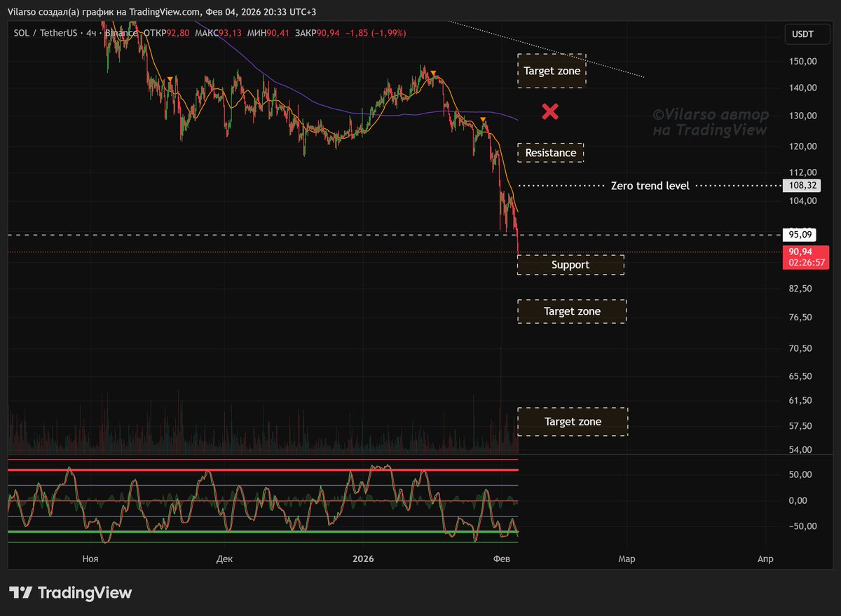This screenshot has height=616, width=841.
Task: Click the МАКС 93,13 high value
Action: pos(219,33)
